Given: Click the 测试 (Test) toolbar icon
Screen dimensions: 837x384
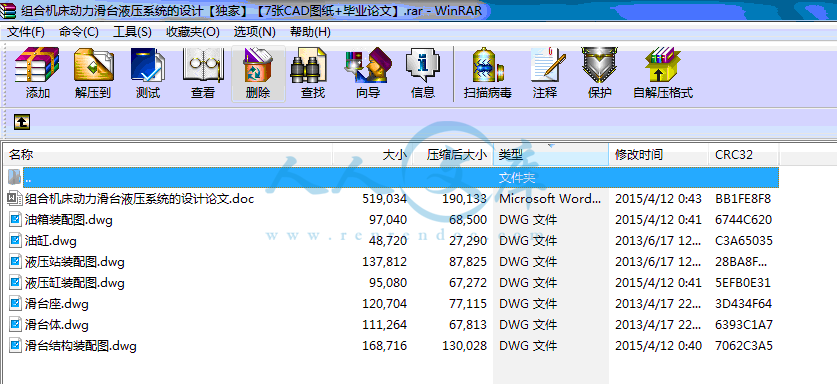Looking at the screenshot, I should click(148, 65).
